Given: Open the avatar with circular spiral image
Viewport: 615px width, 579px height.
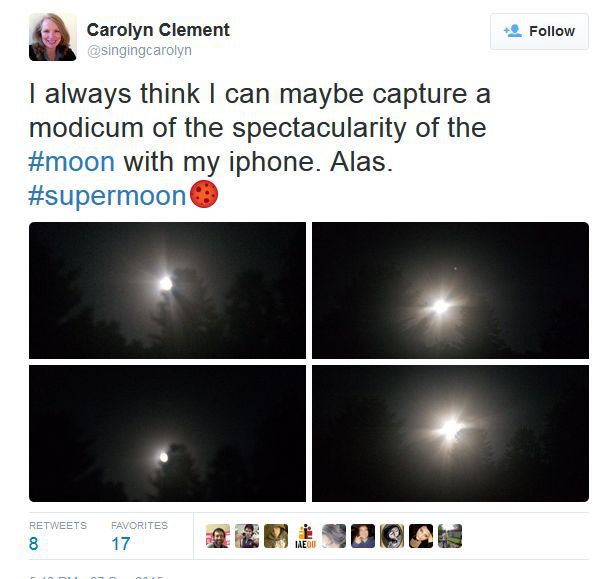Looking at the screenshot, I should coord(392,536).
